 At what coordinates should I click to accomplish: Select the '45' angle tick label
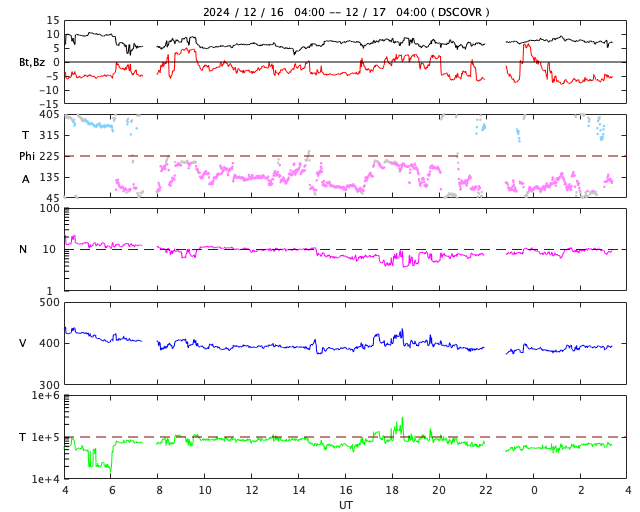53,198
